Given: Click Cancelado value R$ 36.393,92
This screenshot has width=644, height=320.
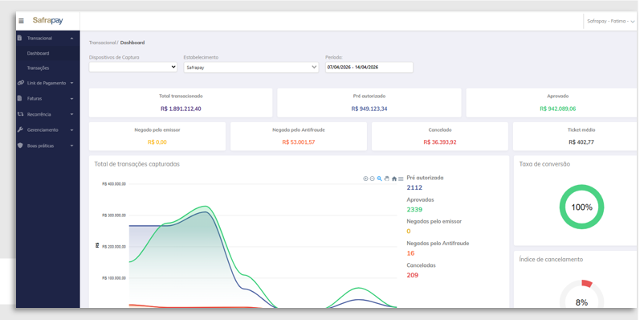Looking at the screenshot, I should 440,142.
